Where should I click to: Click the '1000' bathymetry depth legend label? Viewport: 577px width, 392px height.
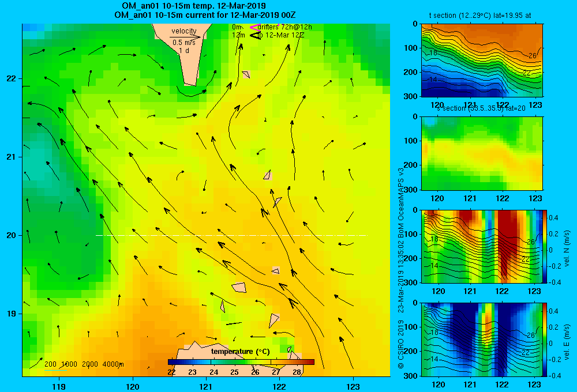(x=69, y=364)
